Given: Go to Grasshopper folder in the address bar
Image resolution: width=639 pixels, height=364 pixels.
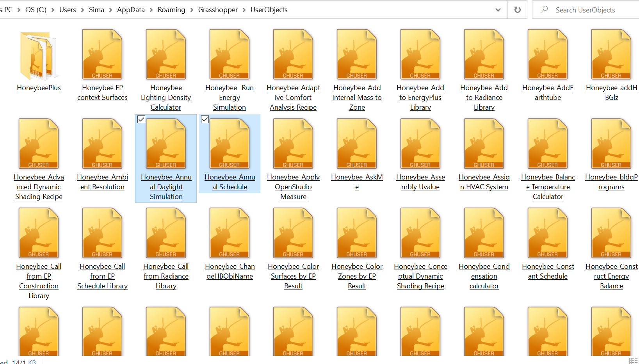Looking at the screenshot, I should 218,10.
